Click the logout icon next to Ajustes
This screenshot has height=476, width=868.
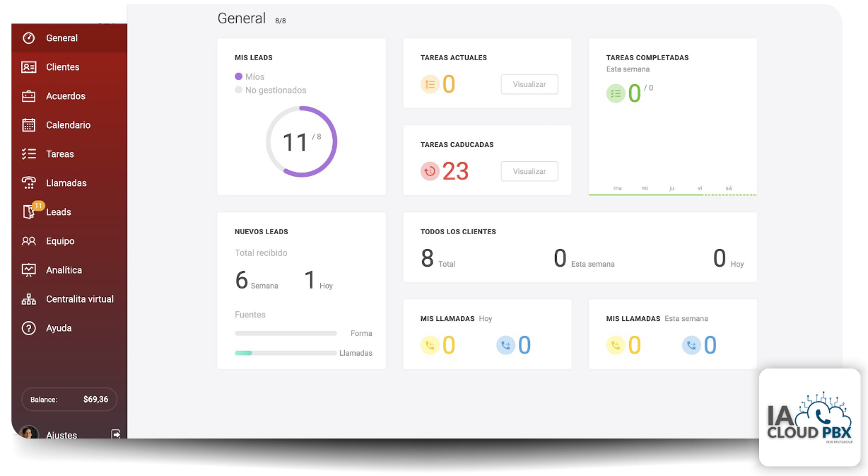116,434
